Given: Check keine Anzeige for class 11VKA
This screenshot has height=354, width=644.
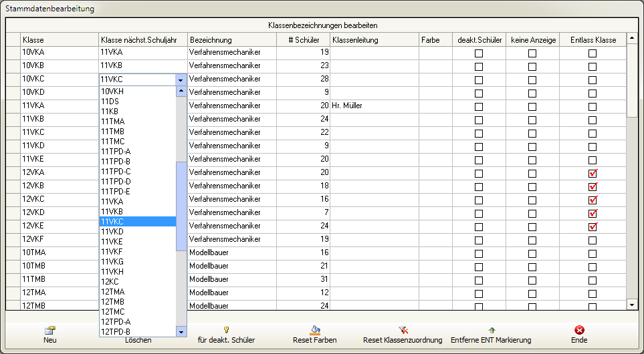Looking at the screenshot, I should tap(532, 106).
